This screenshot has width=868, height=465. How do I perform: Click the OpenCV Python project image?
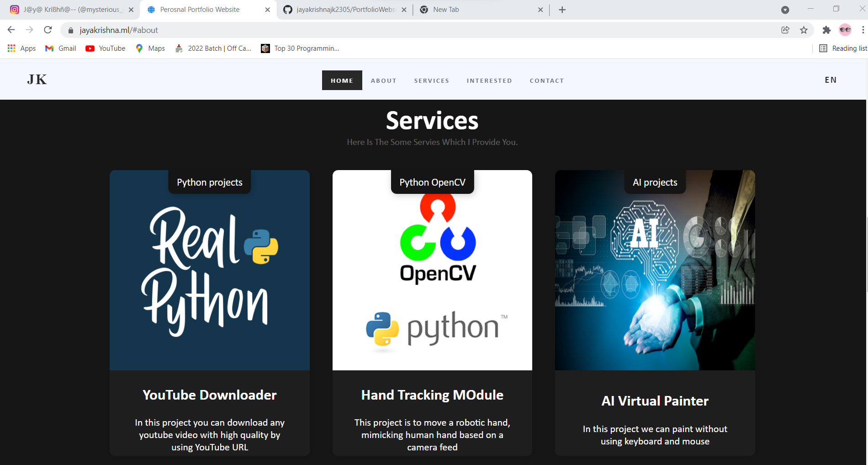click(432, 270)
